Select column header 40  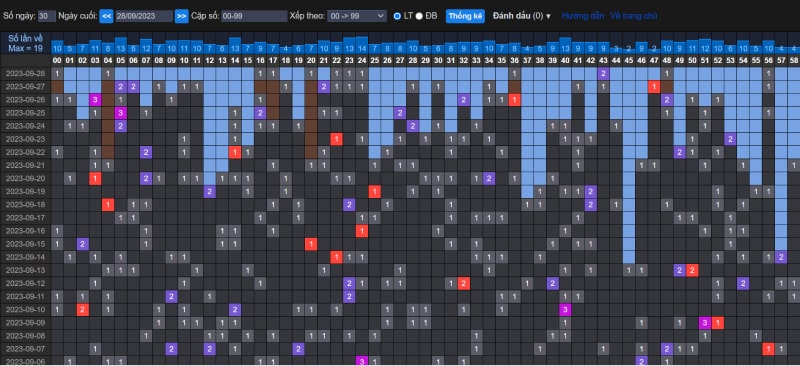pos(565,60)
